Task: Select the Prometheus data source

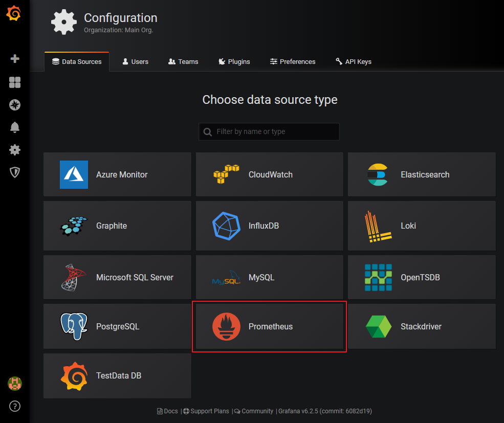Action: [270, 326]
